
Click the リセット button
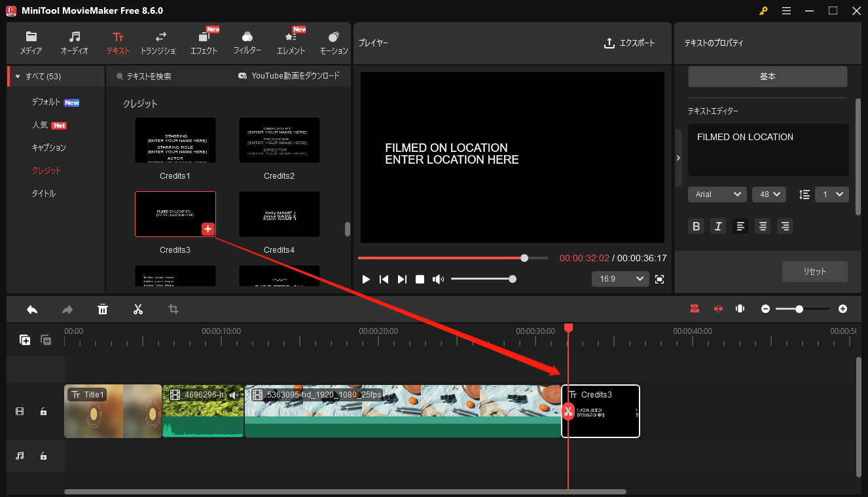[x=814, y=271]
